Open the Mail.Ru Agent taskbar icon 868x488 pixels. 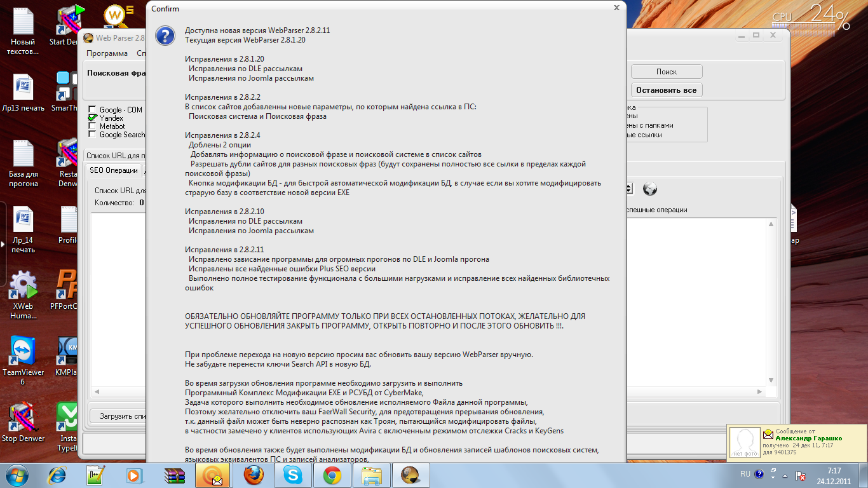click(212, 475)
